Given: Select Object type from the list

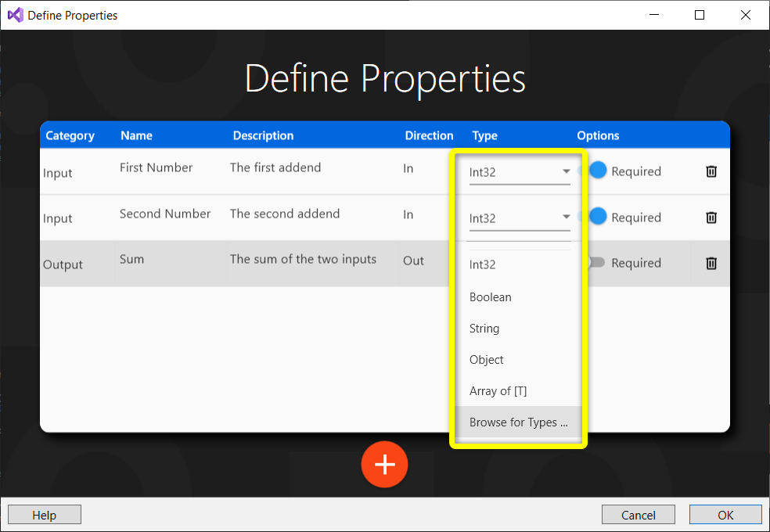Looking at the screenshot, I should [487, 360].
